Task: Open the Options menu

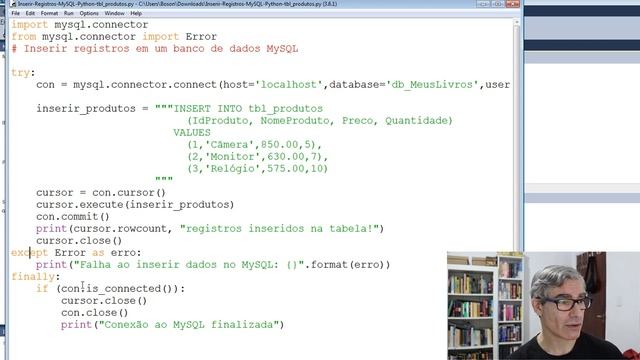Action: click(89, 13)
